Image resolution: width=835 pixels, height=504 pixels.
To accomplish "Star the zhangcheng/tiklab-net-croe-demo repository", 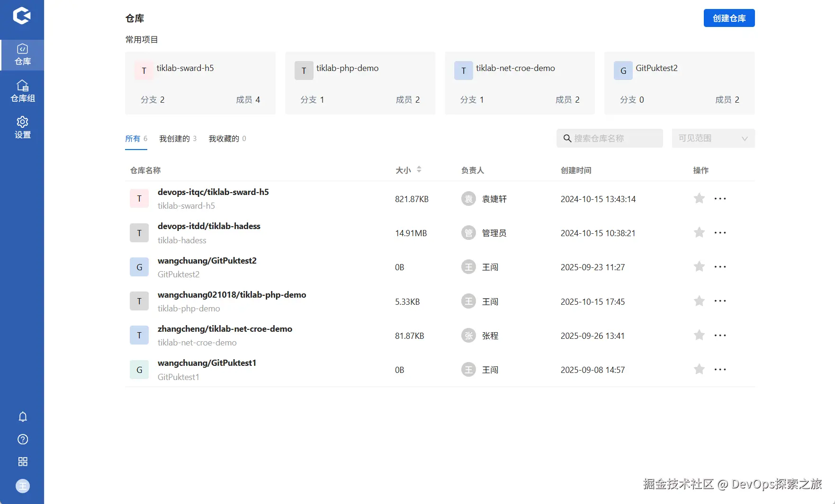I will pyautogui.click(x=699, y=335).
